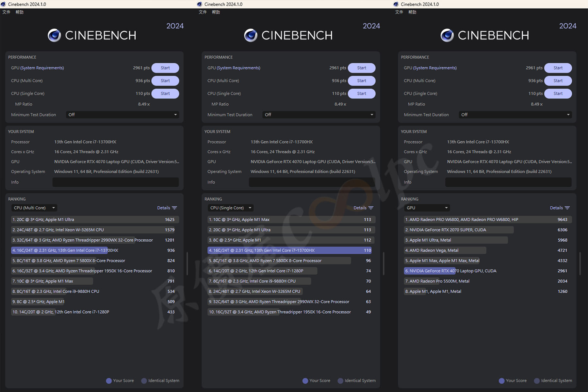Select Apple M1 Max 113 single core row
Viewport: 588px width, 392px height.
click(291, 220)
